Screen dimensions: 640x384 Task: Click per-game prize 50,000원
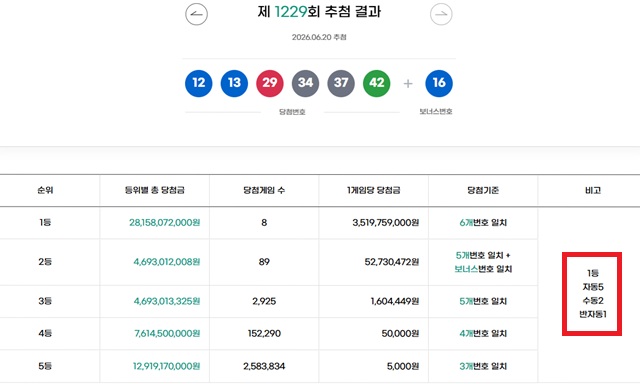(400, 333)
